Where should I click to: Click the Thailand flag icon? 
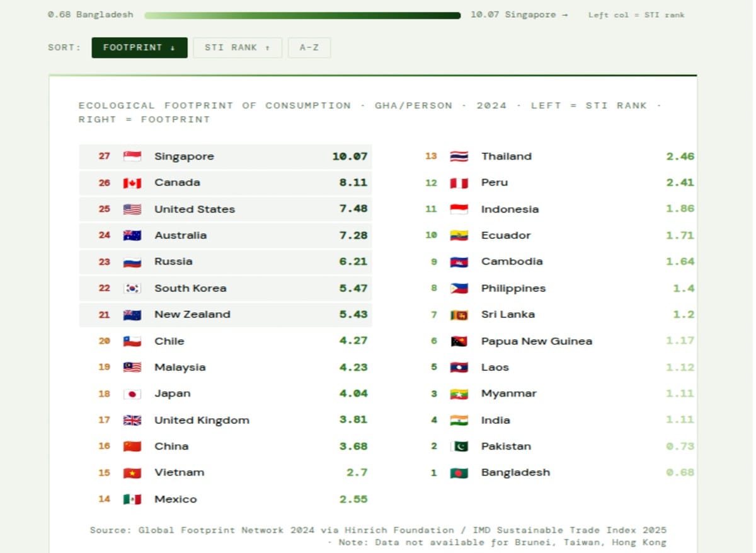(x=459, y=156)
